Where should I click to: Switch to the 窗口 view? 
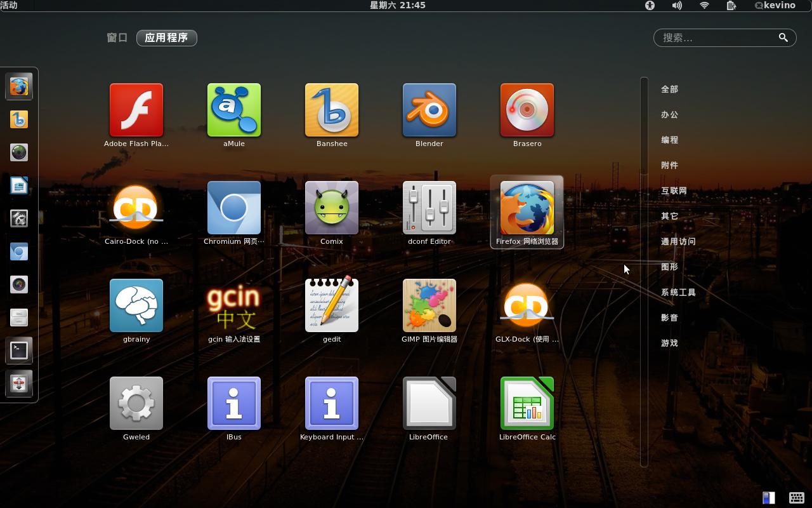[117, 37]
